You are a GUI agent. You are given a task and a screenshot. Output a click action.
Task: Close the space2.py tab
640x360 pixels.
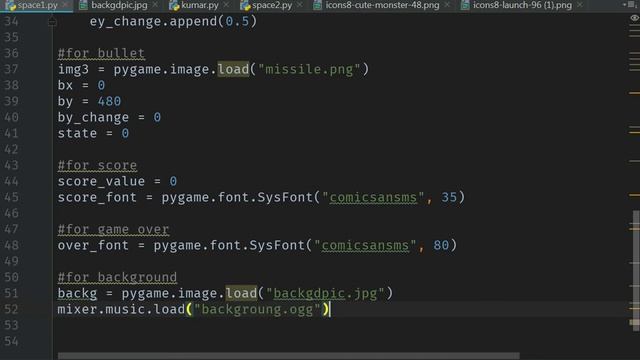[x=300, y=5]
